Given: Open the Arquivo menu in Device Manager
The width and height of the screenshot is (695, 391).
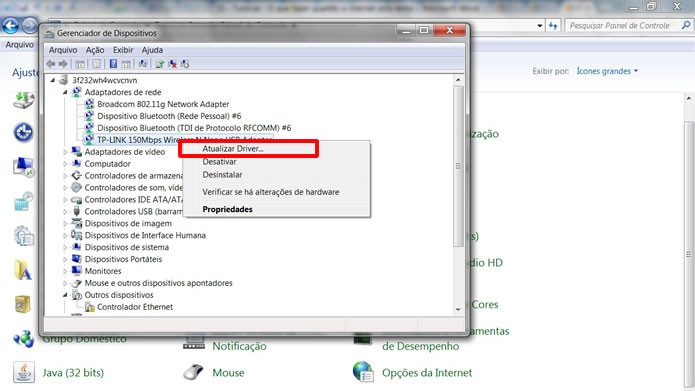Looking at the screenshot, I should [63, 50].
